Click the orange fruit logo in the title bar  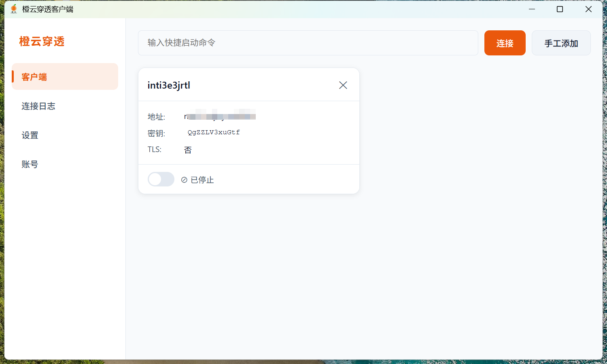click(x=13, y=8)
